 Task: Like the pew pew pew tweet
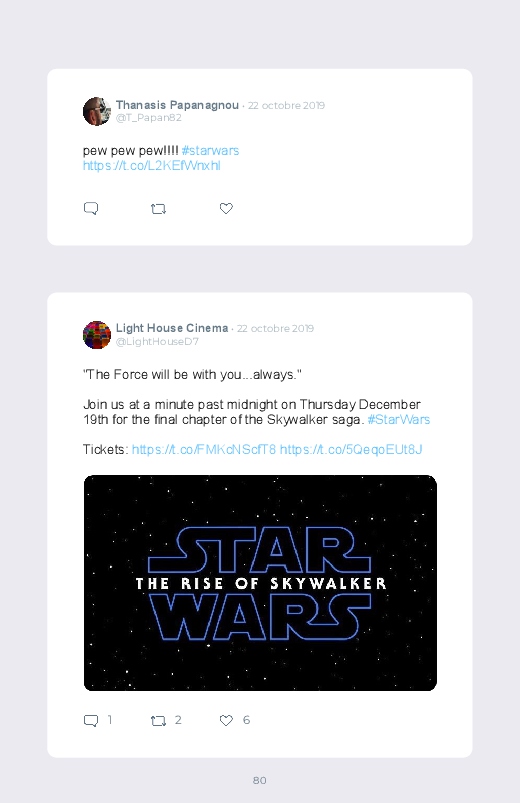tap(226, 208)
